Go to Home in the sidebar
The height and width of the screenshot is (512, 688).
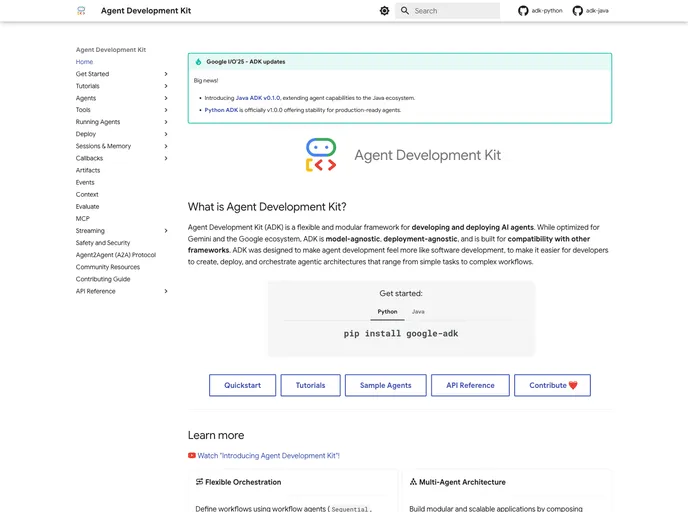(x=84, y=62)
